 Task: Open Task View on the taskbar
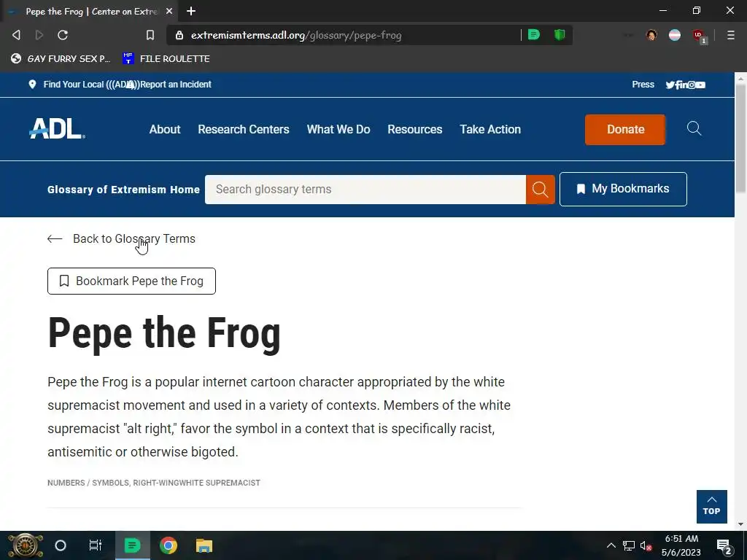(x=96, y=545)
